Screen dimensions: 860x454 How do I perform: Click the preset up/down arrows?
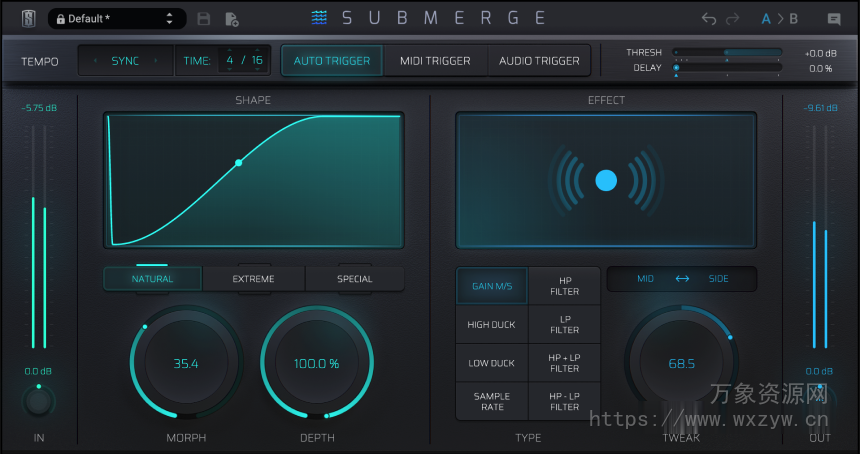point(169,19)
